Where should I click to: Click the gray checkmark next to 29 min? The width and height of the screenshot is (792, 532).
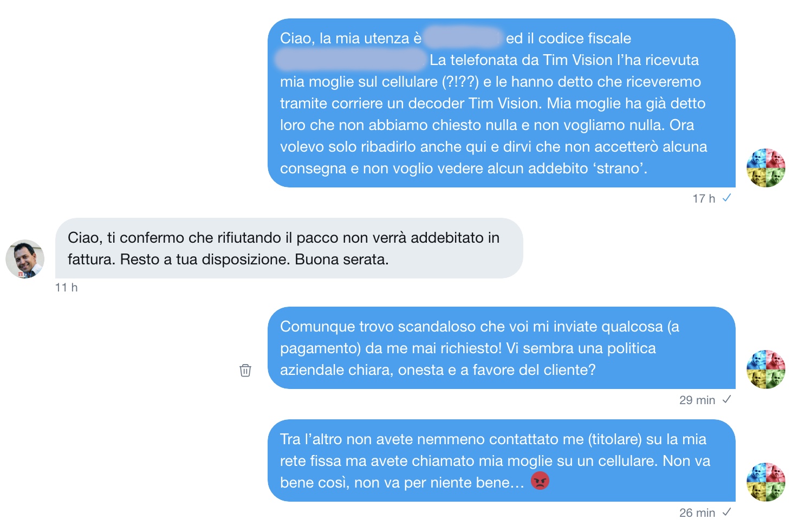coord(726,399)
